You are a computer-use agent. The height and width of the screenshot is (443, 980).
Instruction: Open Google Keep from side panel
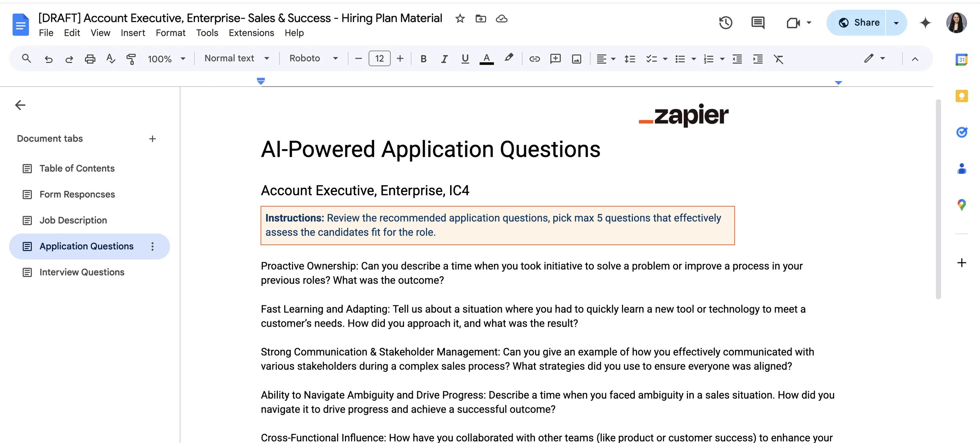[961, 96]
